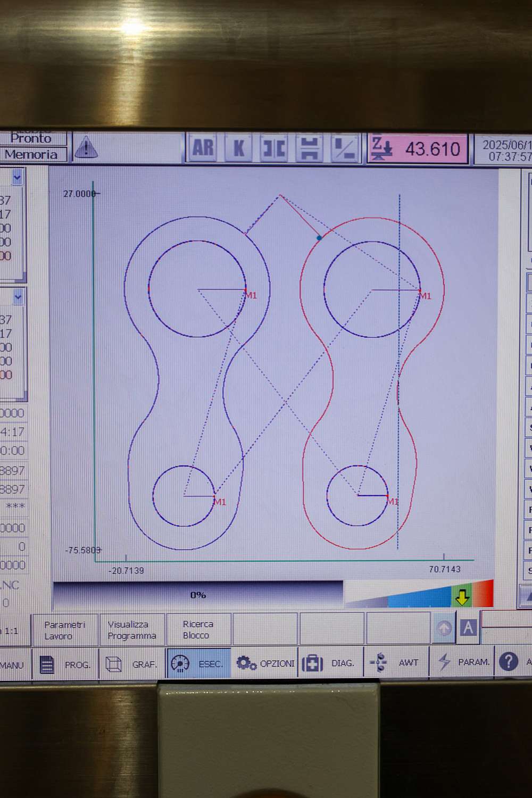Screen dimensions: 532x798
Task: Open Visualizza Programma
Action: click(132, 630)
